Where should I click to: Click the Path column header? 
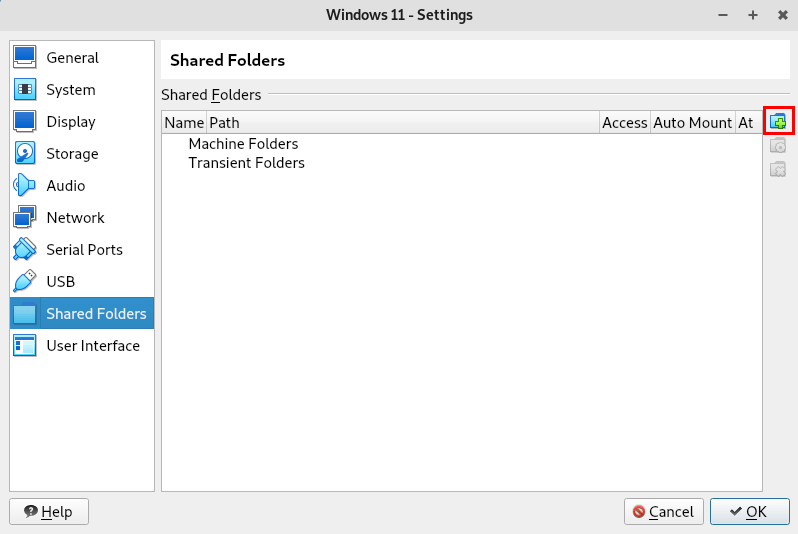click(x=403, y=123)
